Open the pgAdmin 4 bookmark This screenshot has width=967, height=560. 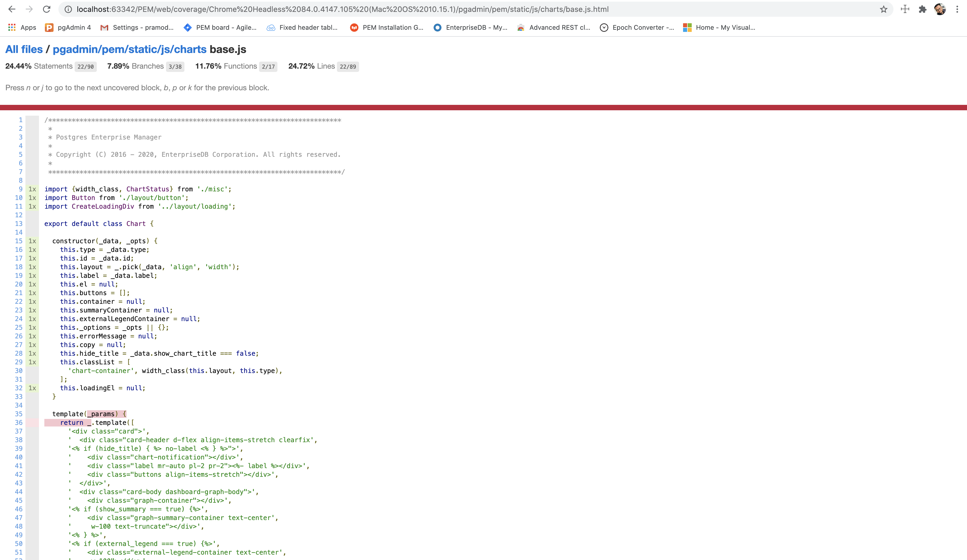[68, 27]
